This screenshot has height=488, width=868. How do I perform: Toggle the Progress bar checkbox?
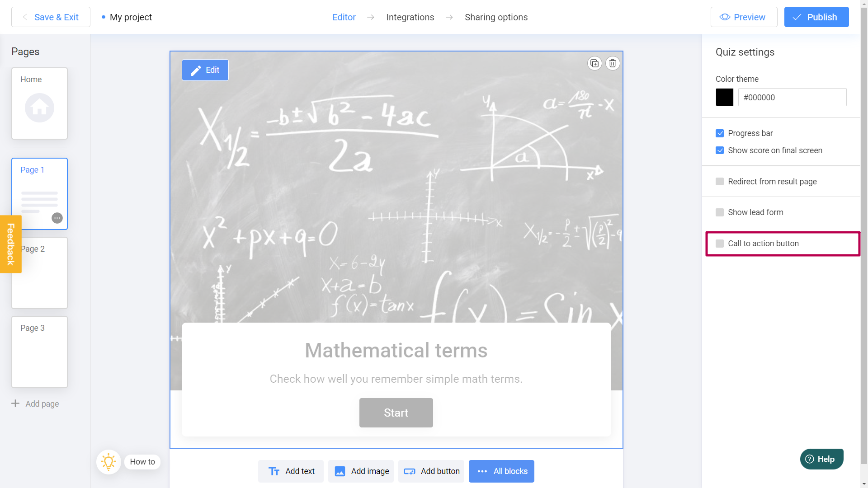(x=720, y=133)
